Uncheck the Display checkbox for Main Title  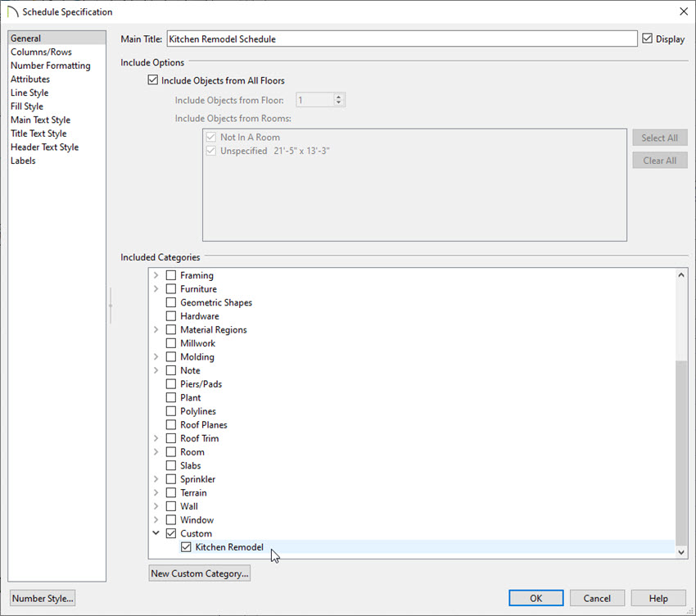[647, 38]
